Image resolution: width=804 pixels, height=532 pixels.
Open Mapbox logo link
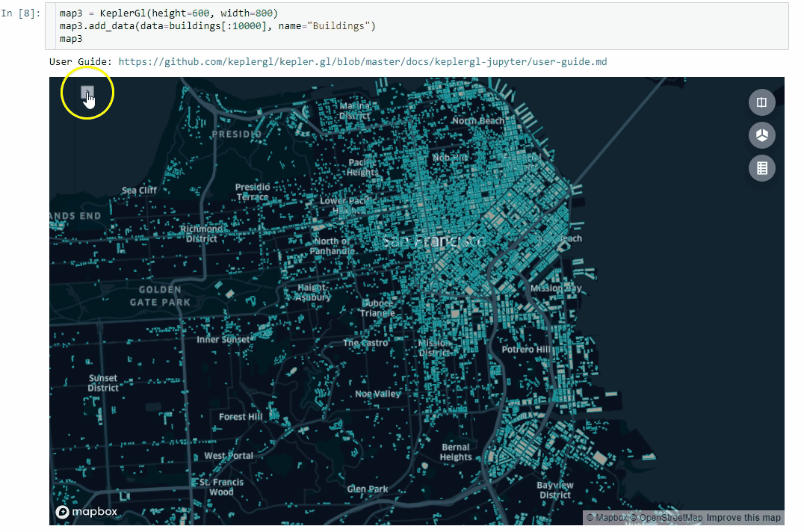[x=87, y=512]
